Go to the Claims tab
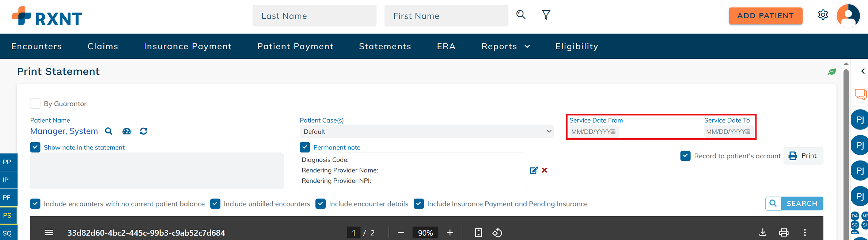The image size is (868, 240). (103, 46)
